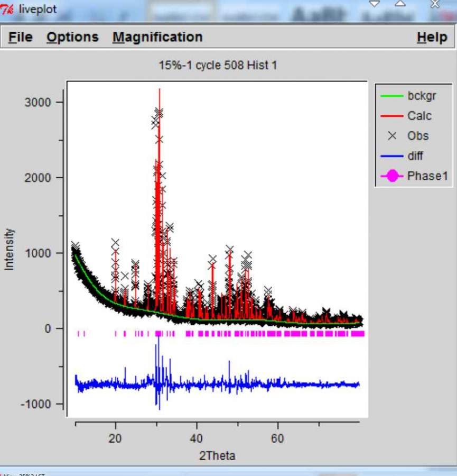Click the 60 tick label on x-axis
457x476 pixels.
tap(277, 438)
